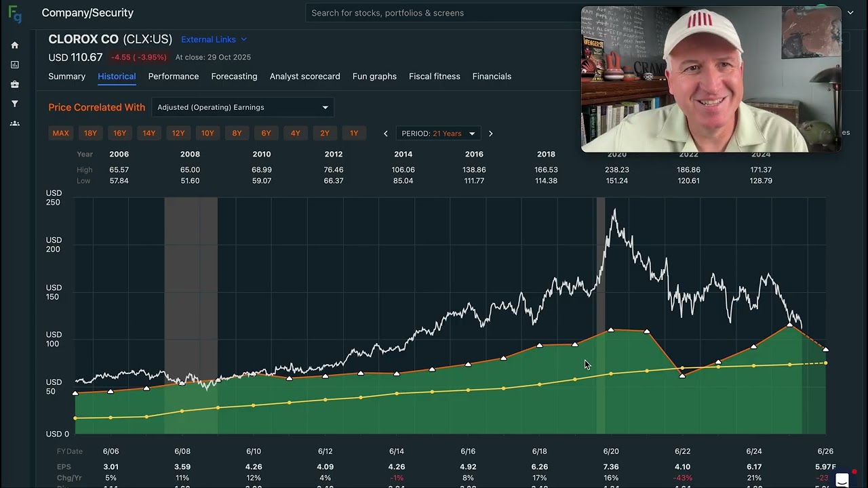
Task: Click the 6/22 EPS value 4.10
Action: [682, 467]
